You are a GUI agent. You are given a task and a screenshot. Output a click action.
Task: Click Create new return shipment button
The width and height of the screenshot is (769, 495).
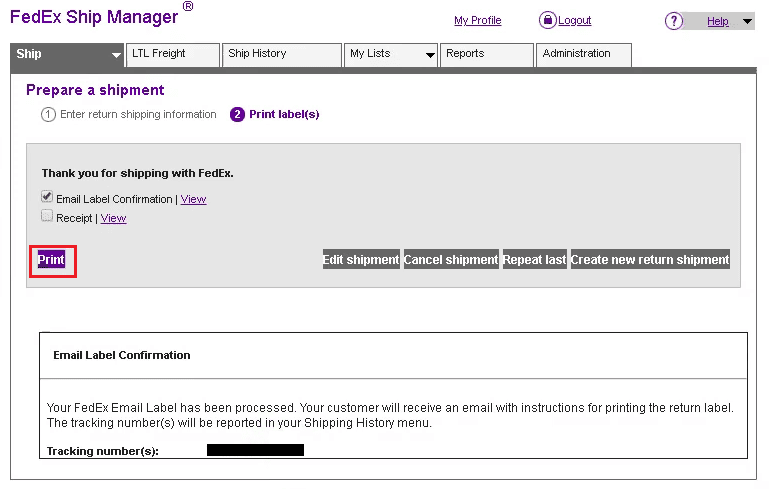click(650, 260)
